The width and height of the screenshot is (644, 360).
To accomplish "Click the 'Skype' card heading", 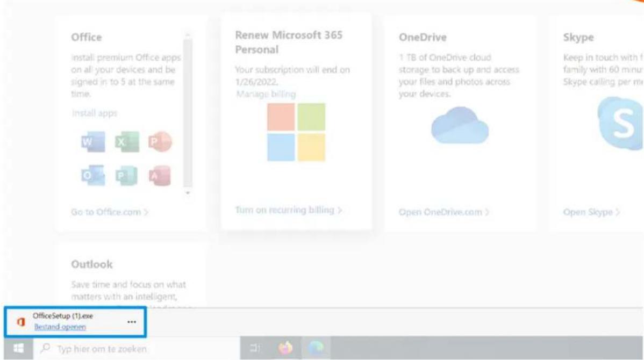I will point(578,38).
